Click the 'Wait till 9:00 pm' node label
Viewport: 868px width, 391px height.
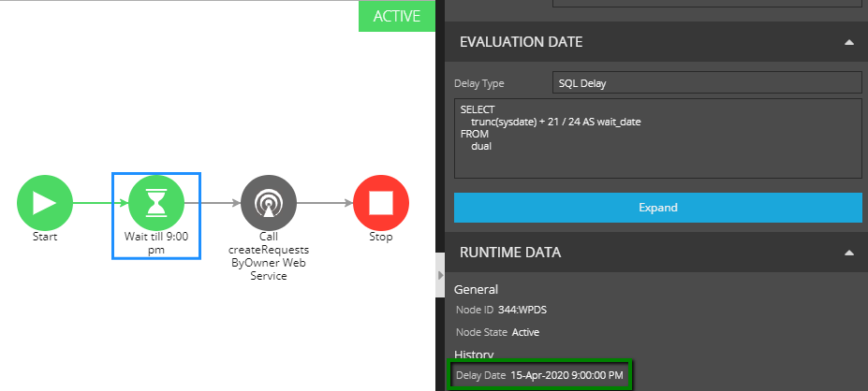pyautogui.click(x=156, y=243)
